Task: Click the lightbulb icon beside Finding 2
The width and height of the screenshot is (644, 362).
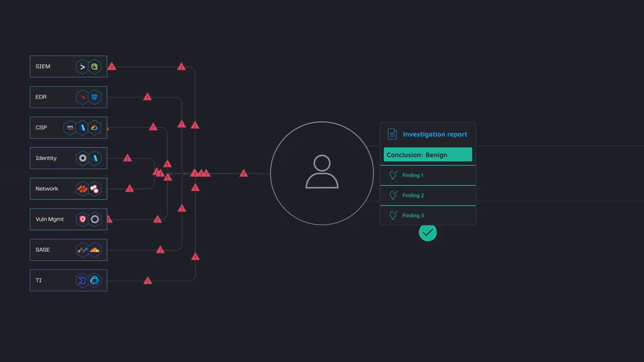Action: pyautogui.click(x=393, y=195)
